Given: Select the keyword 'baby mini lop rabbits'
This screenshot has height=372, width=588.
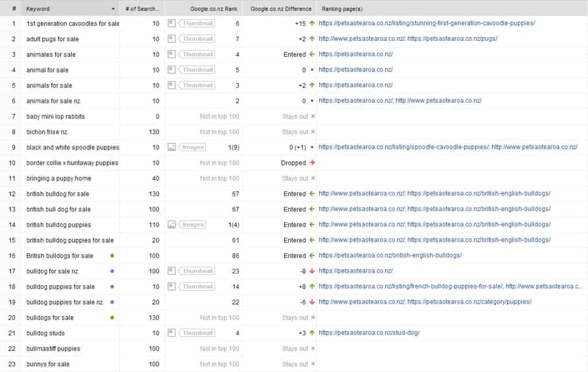Looking at the screenshot, I should pyautogui.click(x=56, y=116).
